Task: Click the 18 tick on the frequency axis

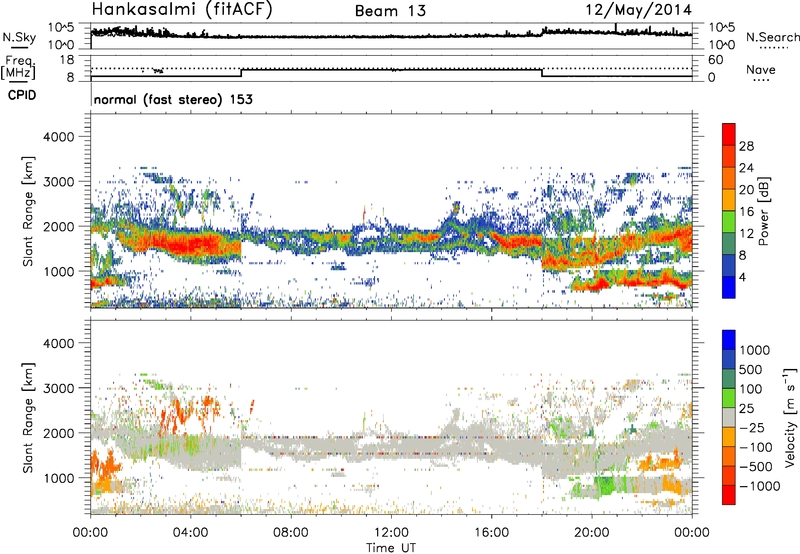Action: pos(66,60)
